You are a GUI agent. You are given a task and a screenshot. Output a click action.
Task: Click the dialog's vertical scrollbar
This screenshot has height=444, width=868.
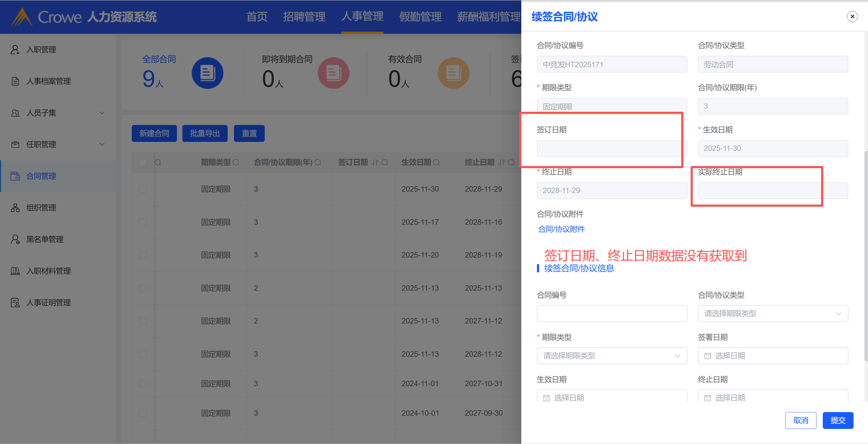pyautogui.click(x=865, y=256)
